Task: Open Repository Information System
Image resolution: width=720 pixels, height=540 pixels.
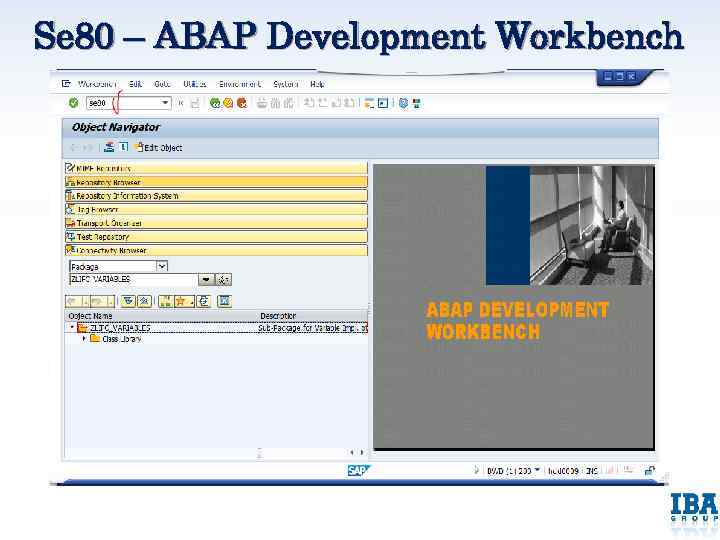Action: [216, 196]
